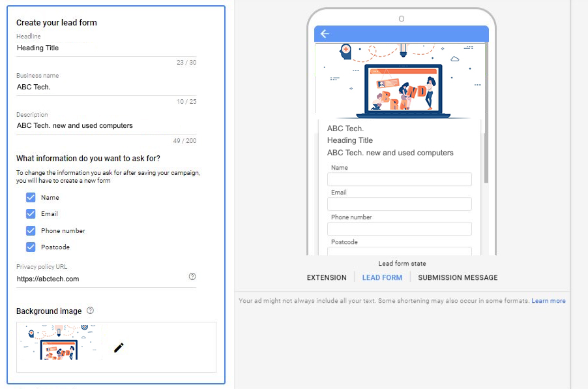Click the Email input in phone preview
The height and width of the screenshot is (389, 588).
pos(400,204)
